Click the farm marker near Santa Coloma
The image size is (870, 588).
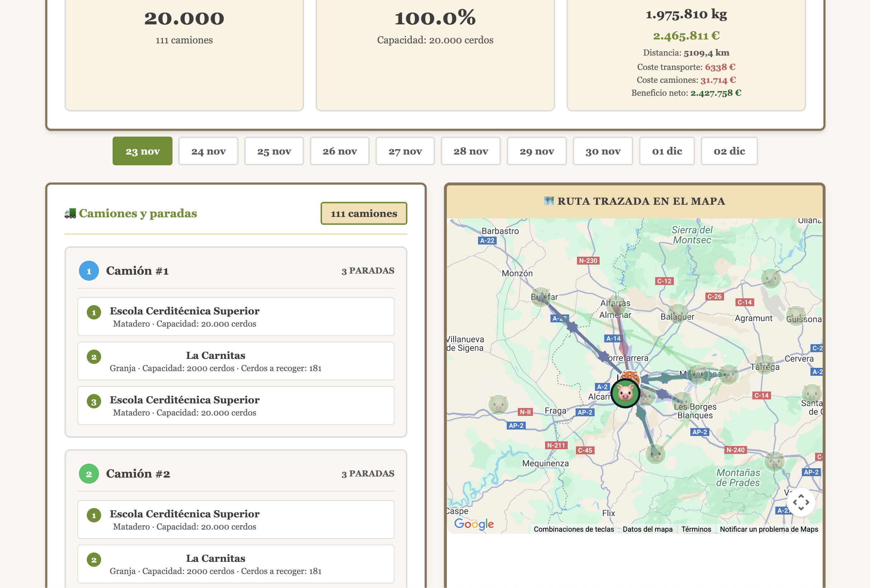pyautogui.click(x=811, y=394)
